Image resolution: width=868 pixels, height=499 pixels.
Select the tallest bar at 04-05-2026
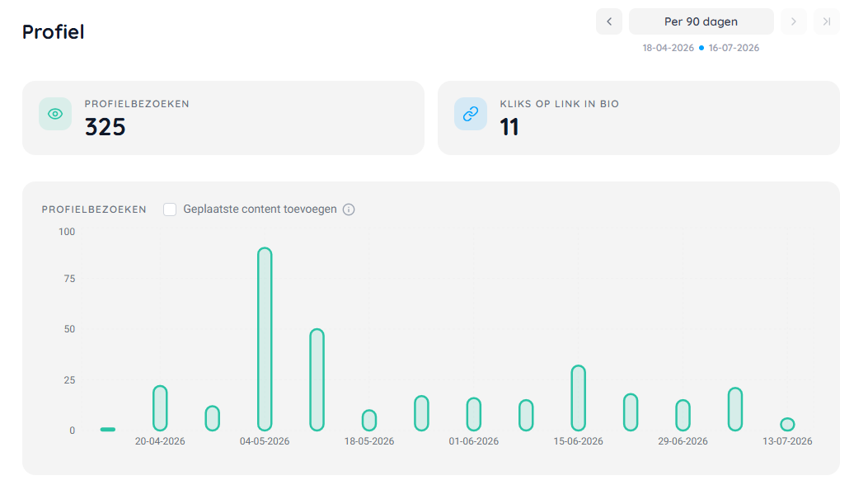[265, 339]
